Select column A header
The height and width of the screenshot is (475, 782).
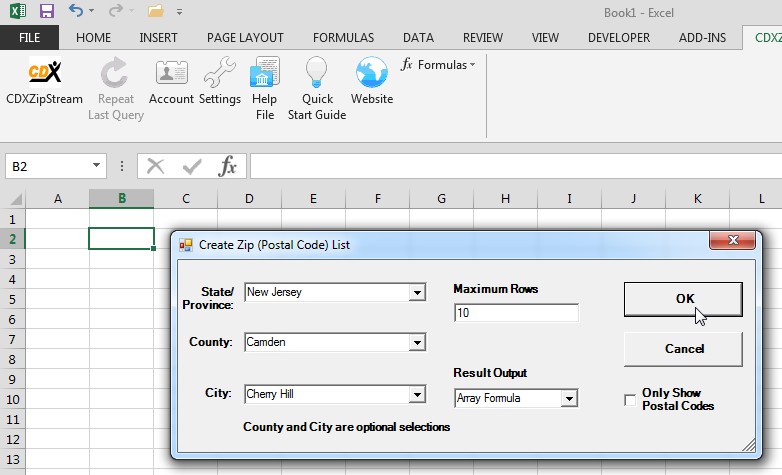[57, 199]
